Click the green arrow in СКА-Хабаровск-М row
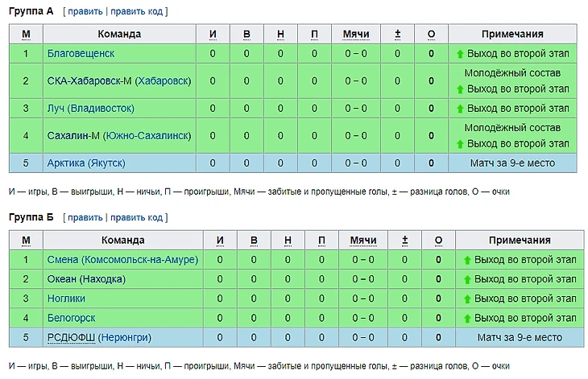The image size is (588, 379). pyautogui.click(x=460, y=89)
